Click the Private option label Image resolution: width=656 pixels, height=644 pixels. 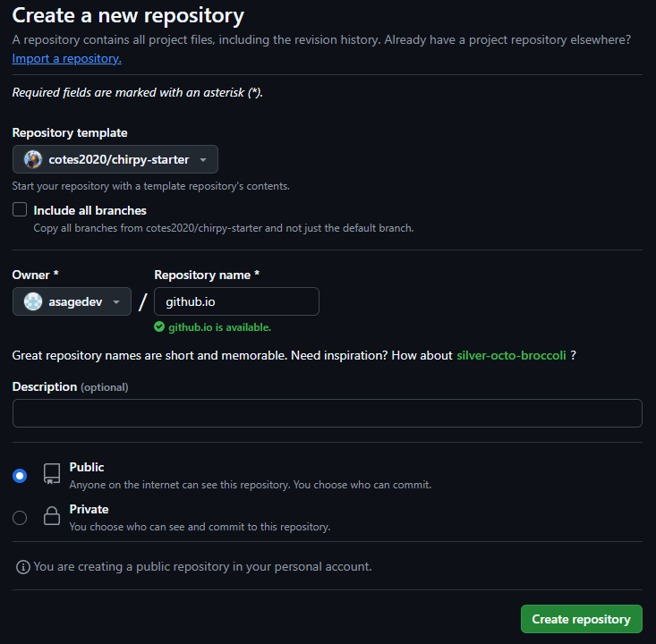89,509
